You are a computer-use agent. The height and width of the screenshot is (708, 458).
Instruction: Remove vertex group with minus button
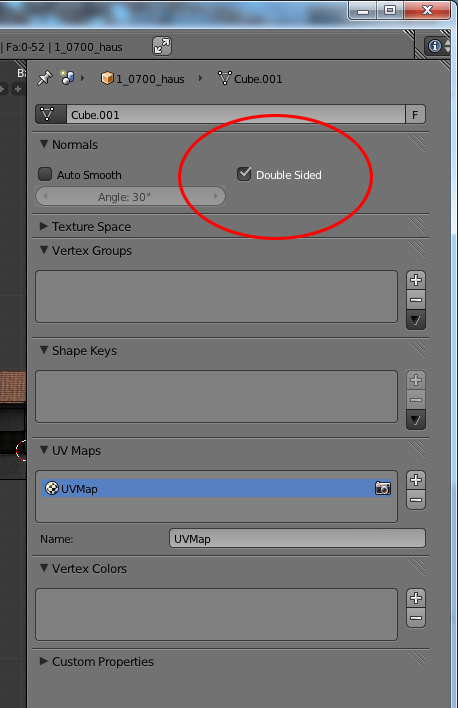[x=416, y=300]
